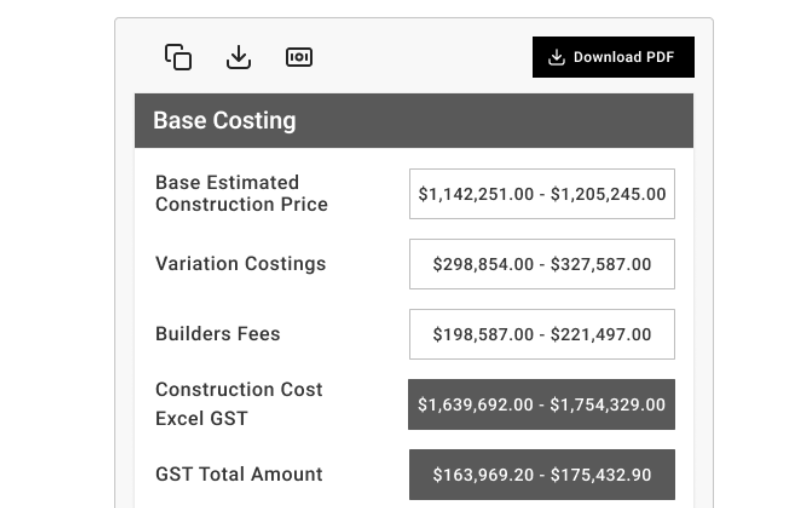Screen dimensions: 812x508
Task: Click the download arrow icon beside copy
Action: pos(239,57)
